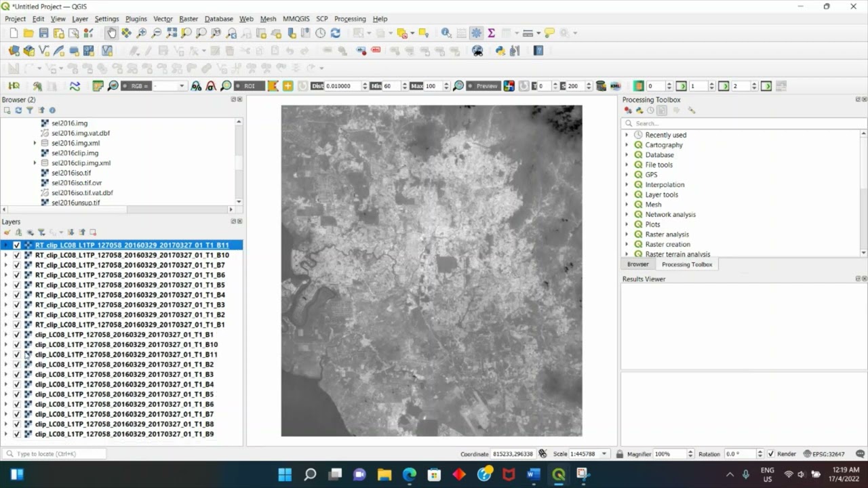Open the SCP menu
The height and width of the screenshot is (488, 868).
coord(321,19)
